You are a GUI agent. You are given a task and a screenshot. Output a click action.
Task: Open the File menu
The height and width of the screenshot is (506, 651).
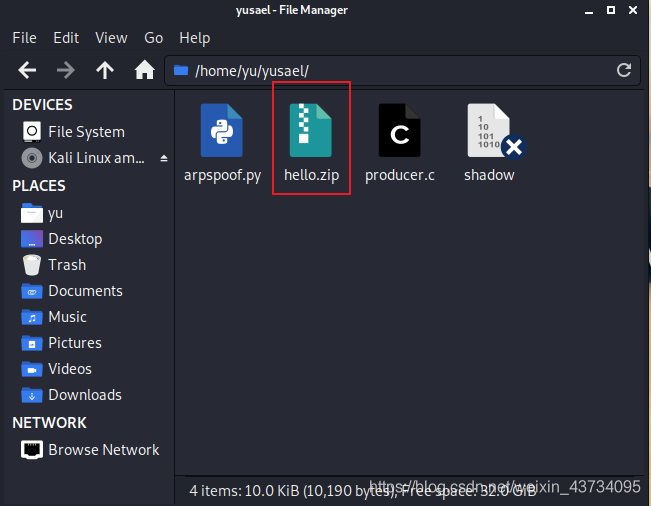24,38
